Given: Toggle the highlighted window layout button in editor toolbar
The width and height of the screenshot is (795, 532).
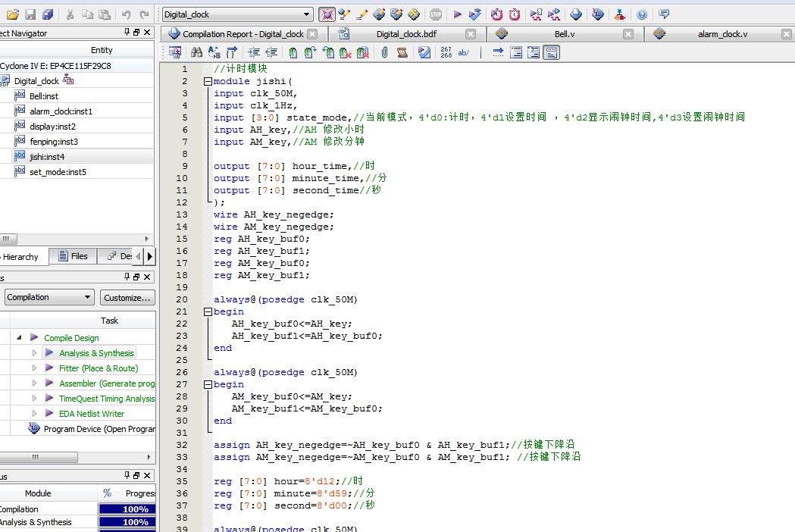Looking at the screenshot, I should coord(552,52).
